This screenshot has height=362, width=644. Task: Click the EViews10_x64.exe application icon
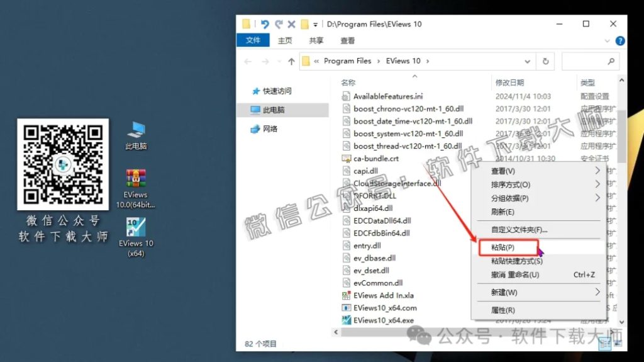pyautogui.click(x=347, y=320)
